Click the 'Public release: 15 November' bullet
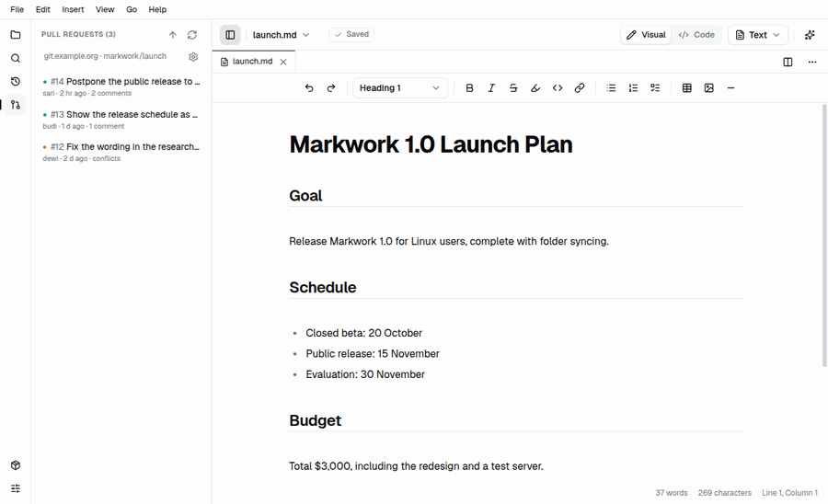828x504 pixels. [x=373, y=354]
